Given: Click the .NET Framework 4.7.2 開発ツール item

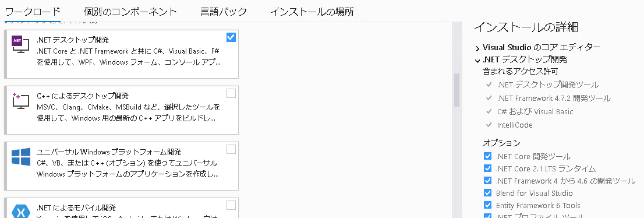Looking at the screenshot, I should click(554, 99).
